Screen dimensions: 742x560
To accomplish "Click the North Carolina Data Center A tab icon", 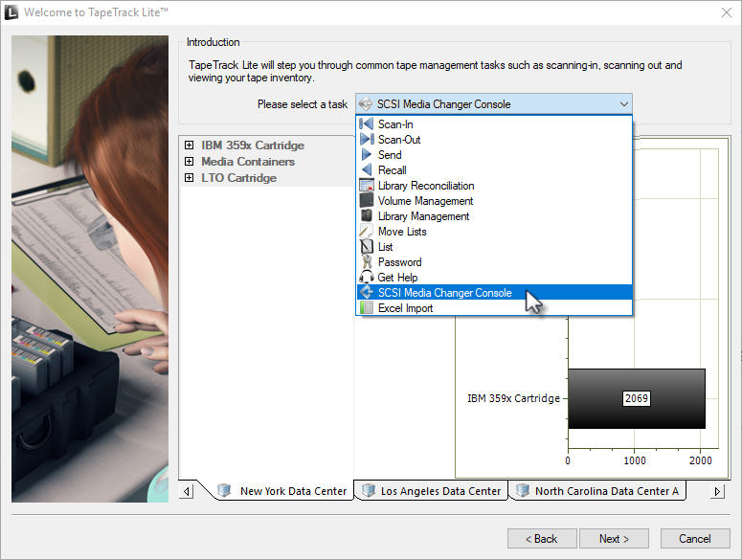I will pos(523,490).
